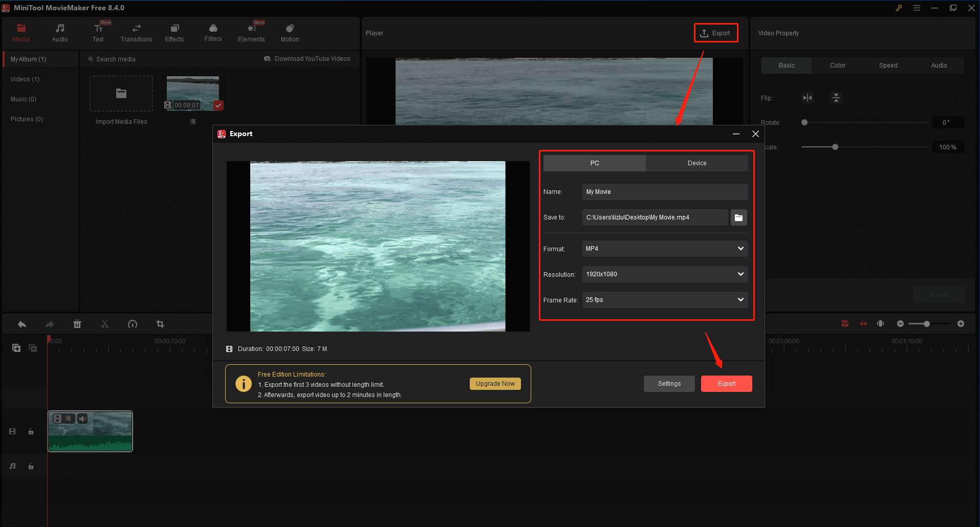The width and height of the screenshot is (980, 527).
Task: Open the Color tab in Video Property
Action: [x=837, y=65]
